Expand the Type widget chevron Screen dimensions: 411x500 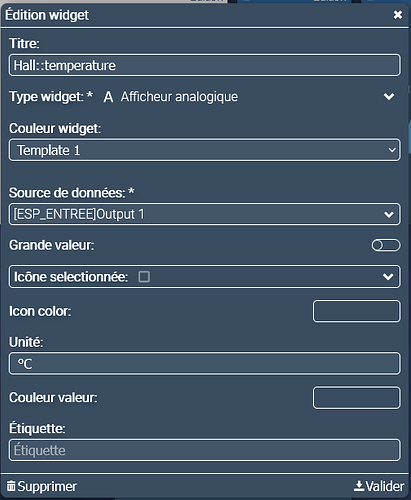point(389,97)
